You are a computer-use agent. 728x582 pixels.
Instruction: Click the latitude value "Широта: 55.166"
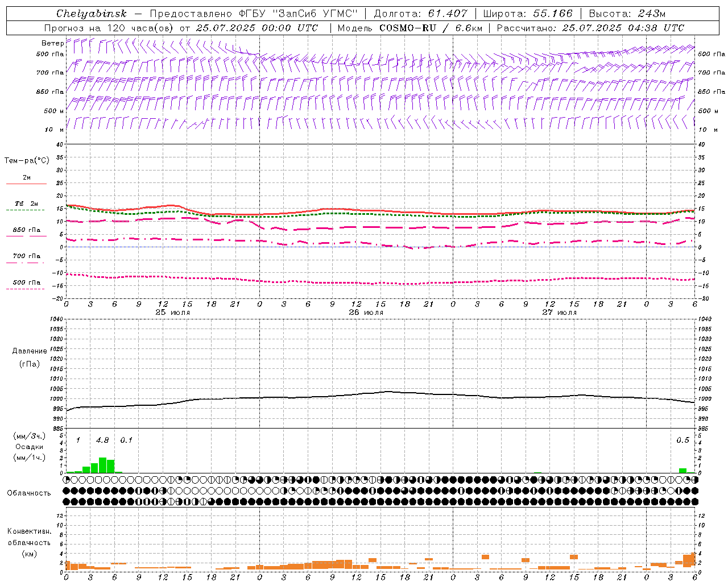[x=528, y=14]
